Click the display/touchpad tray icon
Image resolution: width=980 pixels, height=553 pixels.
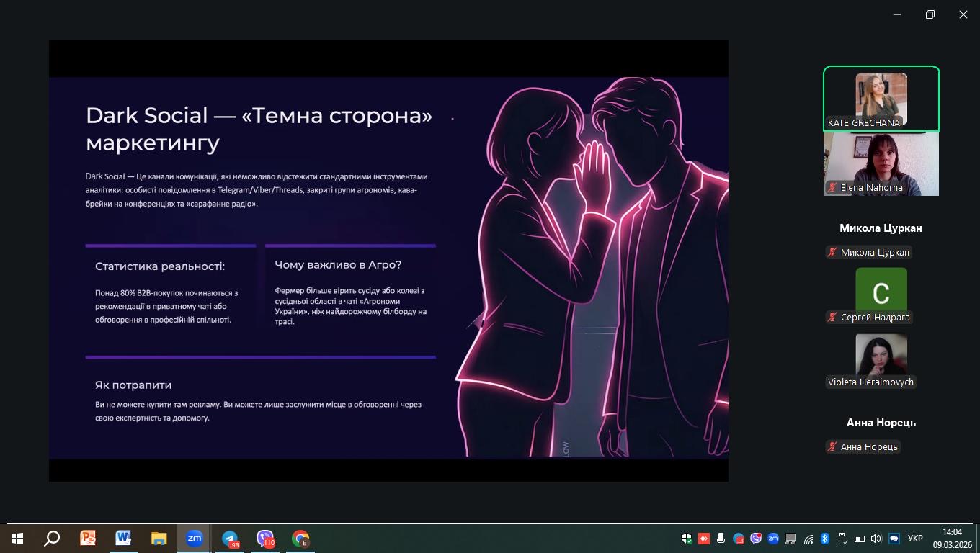tap(790, 539)
